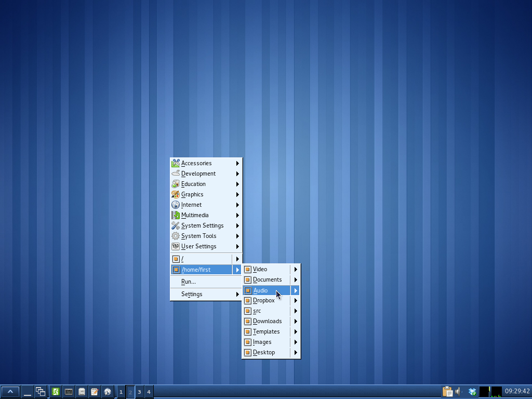Open the file manager taskbar icon
Screen dimensions: 532x399
click(x=82, y=392)
